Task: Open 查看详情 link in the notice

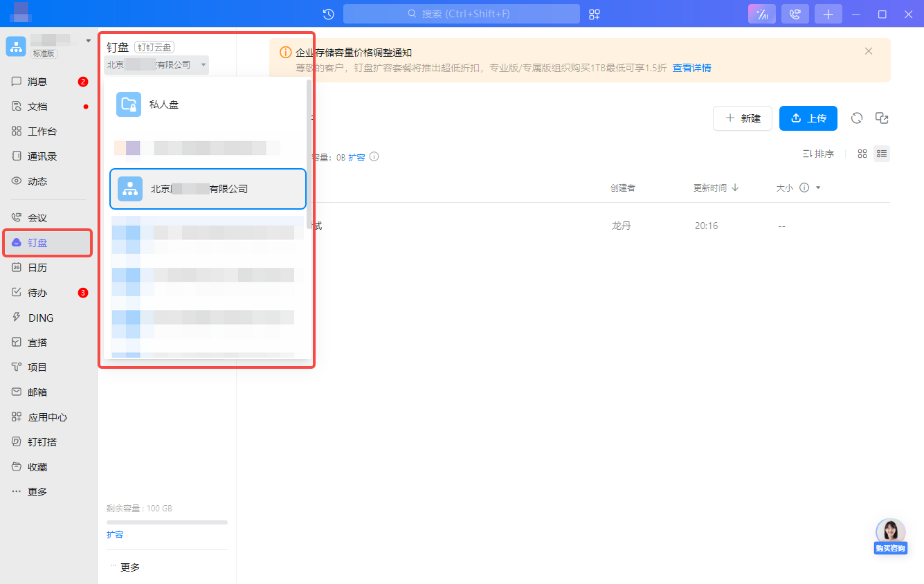Action: 692,68
